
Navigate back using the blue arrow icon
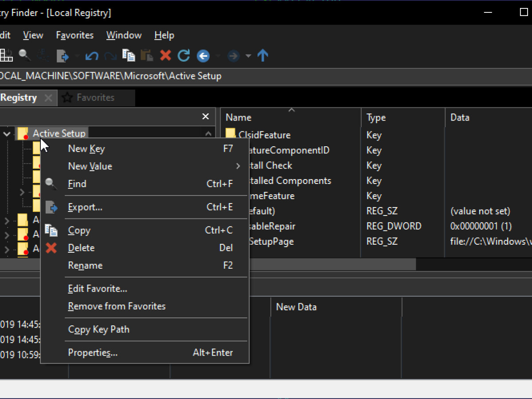(x=203, y=55)
